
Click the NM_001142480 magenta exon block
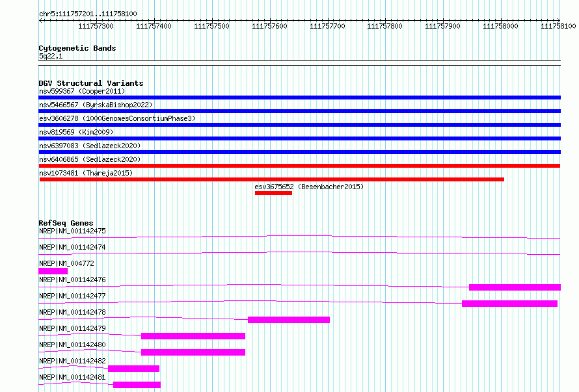click(193, 352)
